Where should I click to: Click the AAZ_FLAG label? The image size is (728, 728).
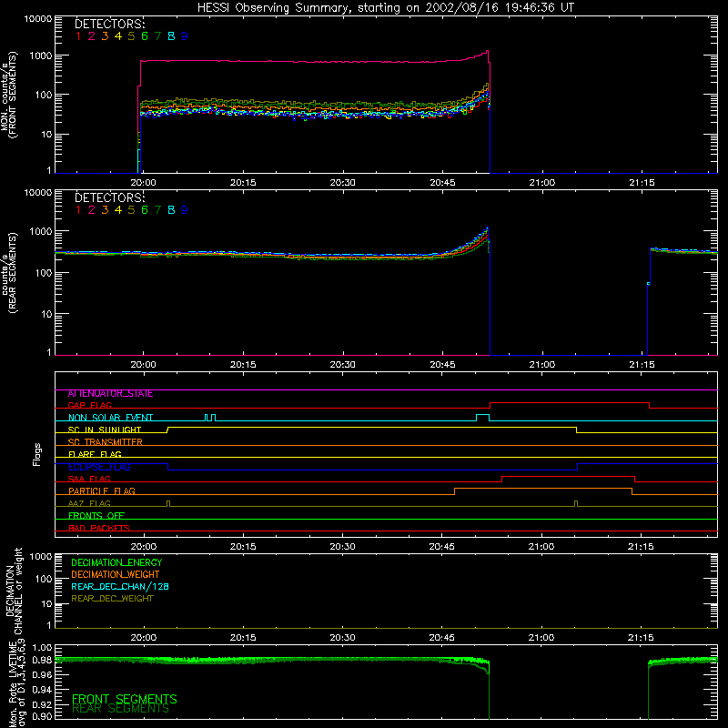tap(89, 503)
